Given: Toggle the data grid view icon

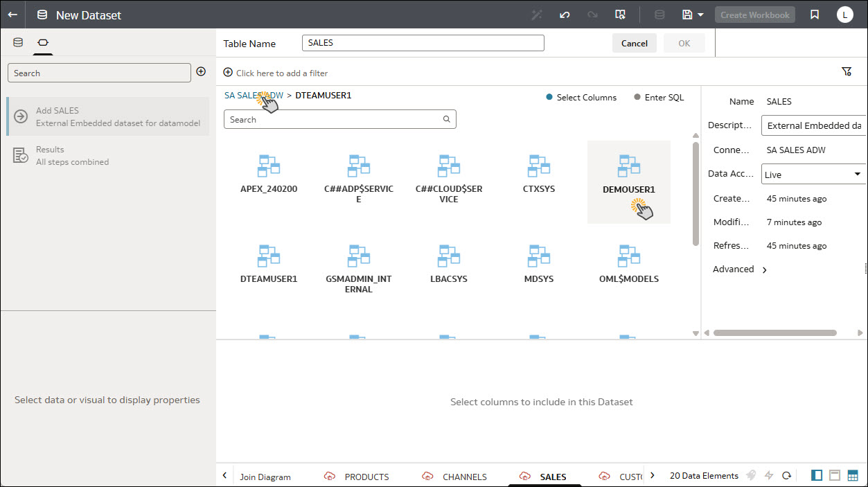Looking at the screenshot, I should coord(853,475).
